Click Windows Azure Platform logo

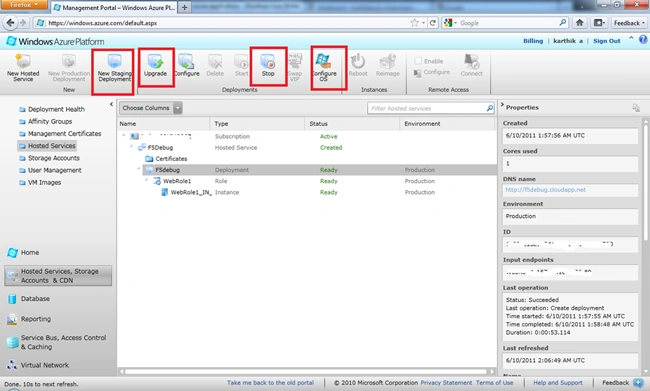click(55, 41)
